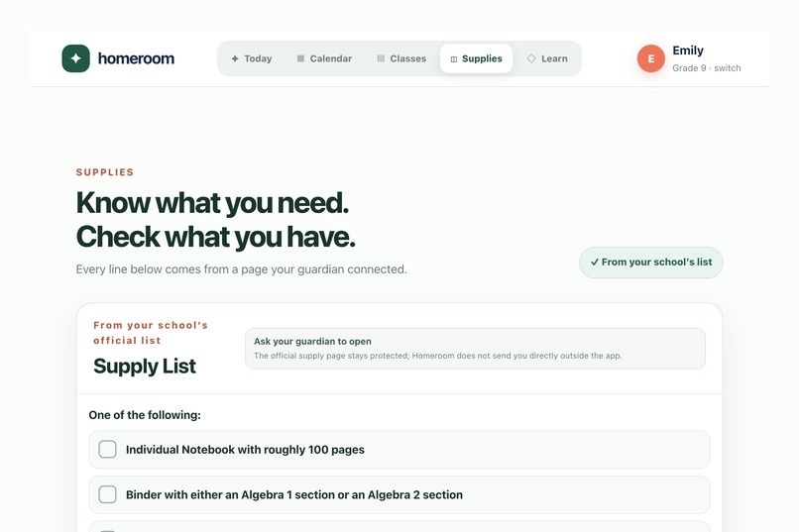
Task: Click the Every line below comes from text
Action: tap(242, 269)
